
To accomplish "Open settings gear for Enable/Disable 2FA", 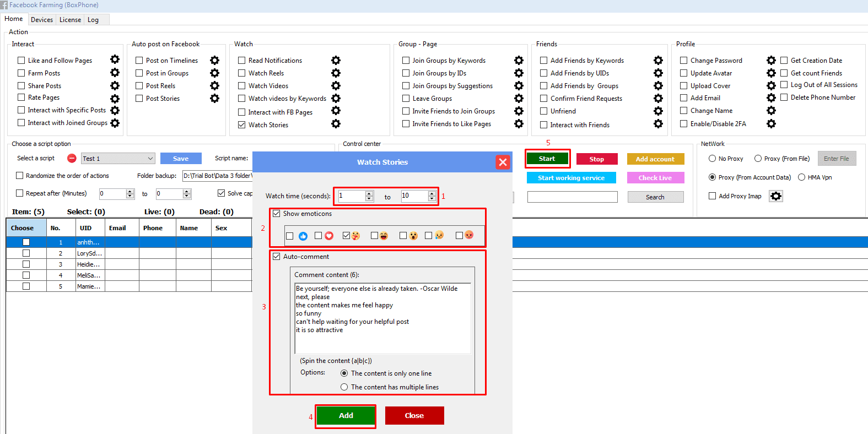I will click(771, 123).
